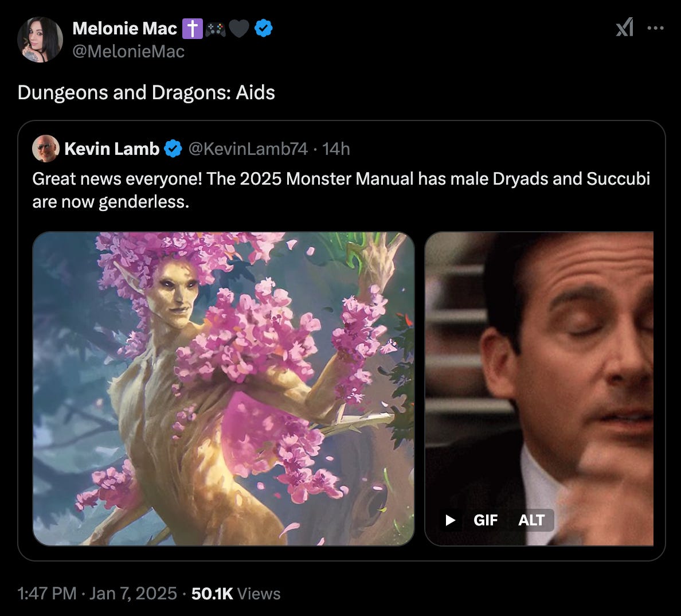Enlarge the Dryad artwork image
Viewport: 681px width, 616px height.
click(224, 388)
